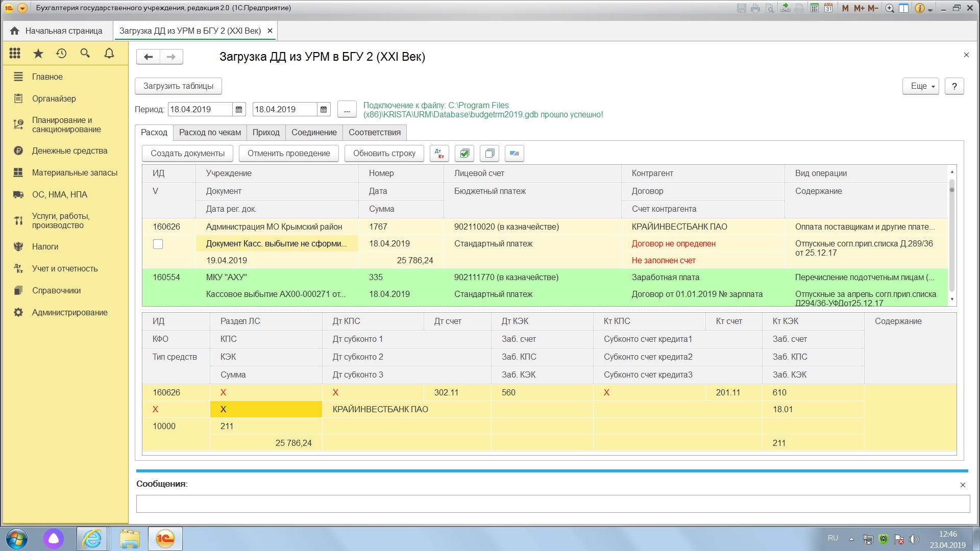Open print preview icon in title bar
Viewport: 980px width, 551px height.
tap(770, 8)
